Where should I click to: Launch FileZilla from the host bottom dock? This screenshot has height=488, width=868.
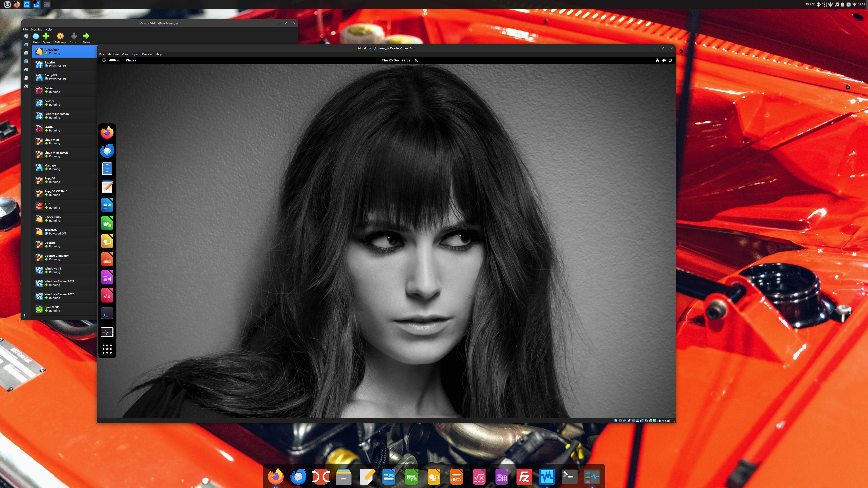[524, 476]
